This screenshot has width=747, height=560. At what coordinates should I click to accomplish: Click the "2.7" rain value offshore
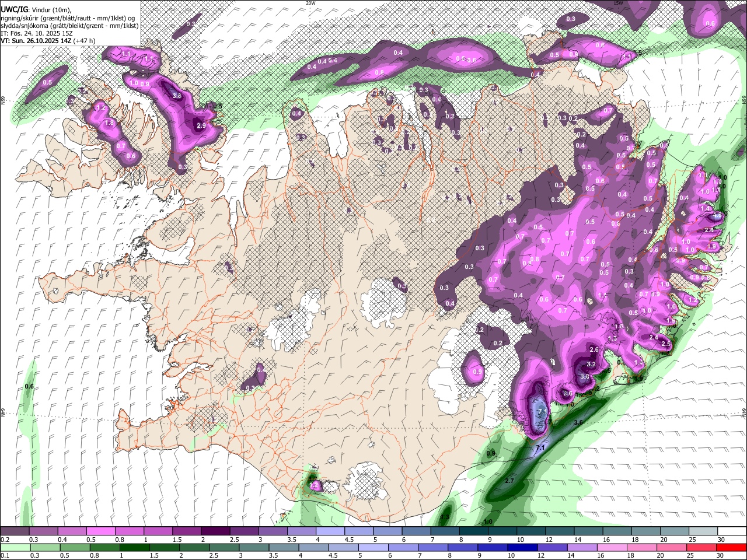click(x=509, y=481)
